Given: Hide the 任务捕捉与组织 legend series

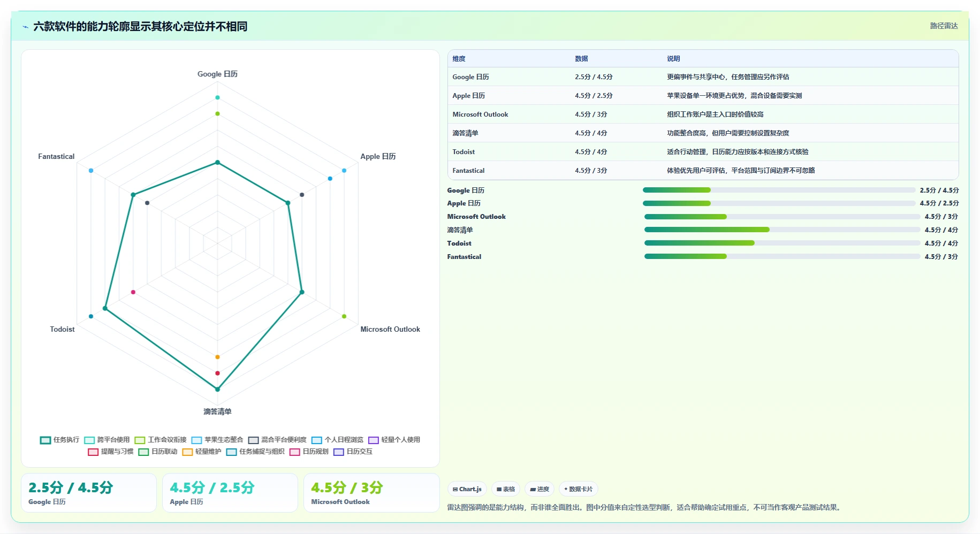Looking at the screenshot, I should (255, 452).
